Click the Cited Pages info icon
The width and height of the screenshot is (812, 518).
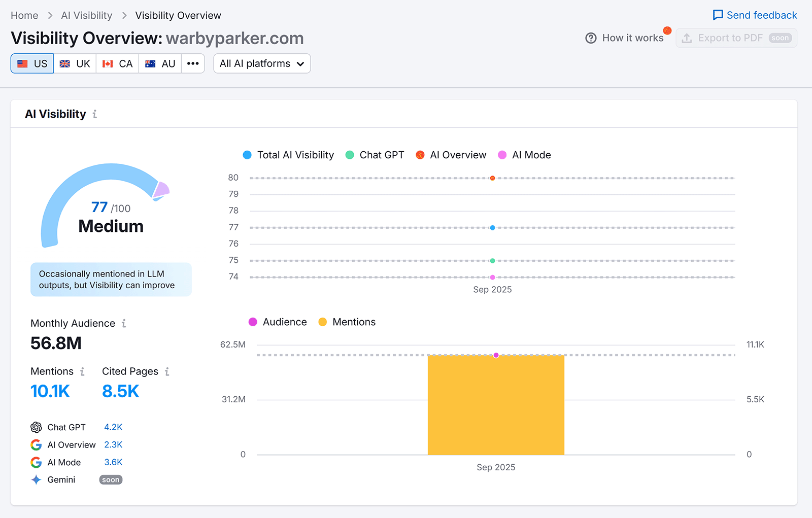tap(167, 371)
